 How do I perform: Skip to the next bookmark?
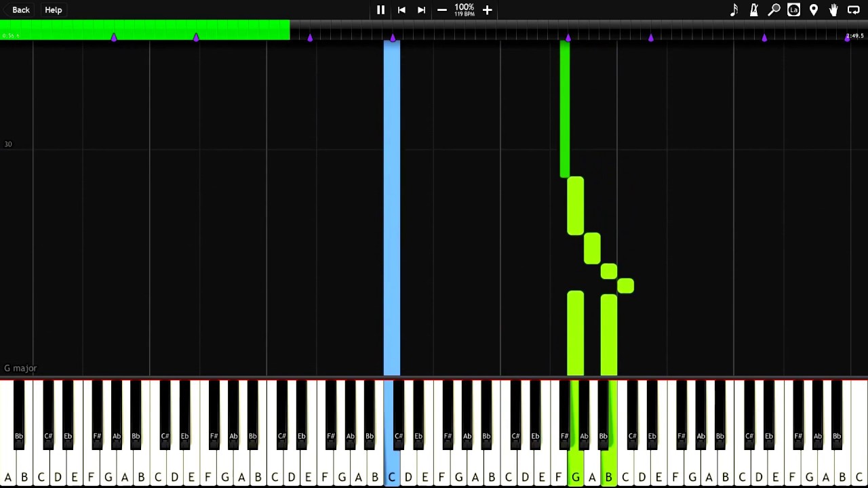point(421,10)
